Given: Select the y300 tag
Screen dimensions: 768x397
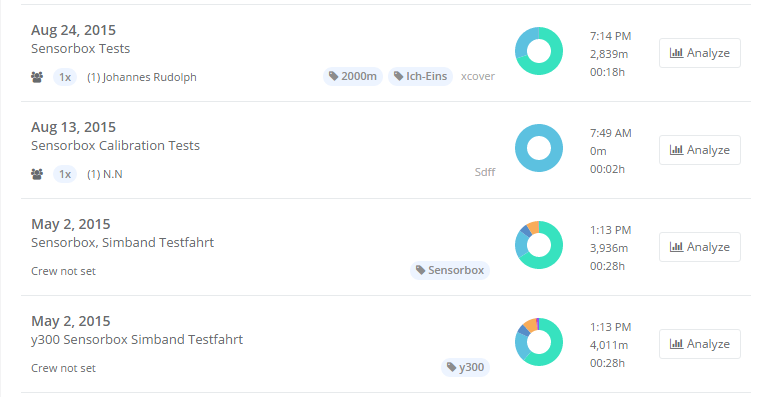Looking at the screenshot, I should coord(465,367).
